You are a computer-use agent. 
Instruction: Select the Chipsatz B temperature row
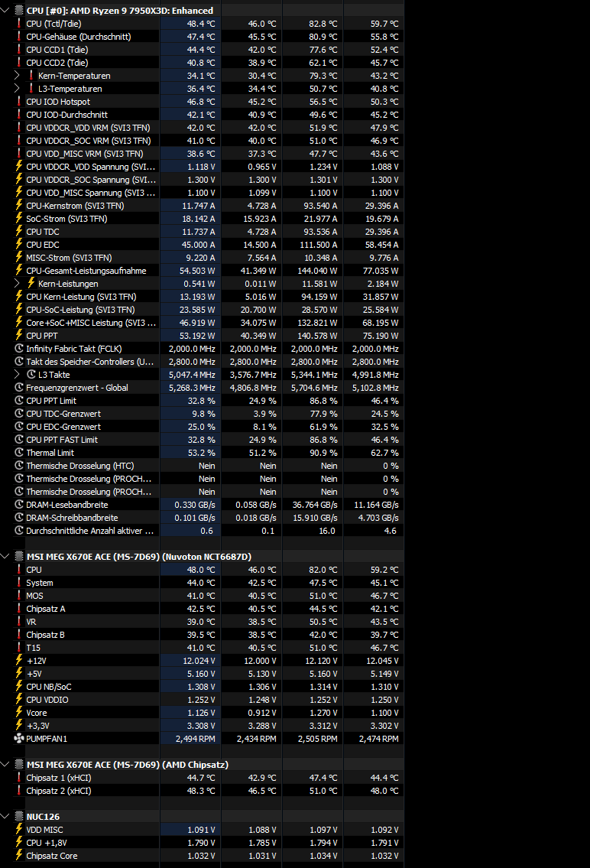208,635
